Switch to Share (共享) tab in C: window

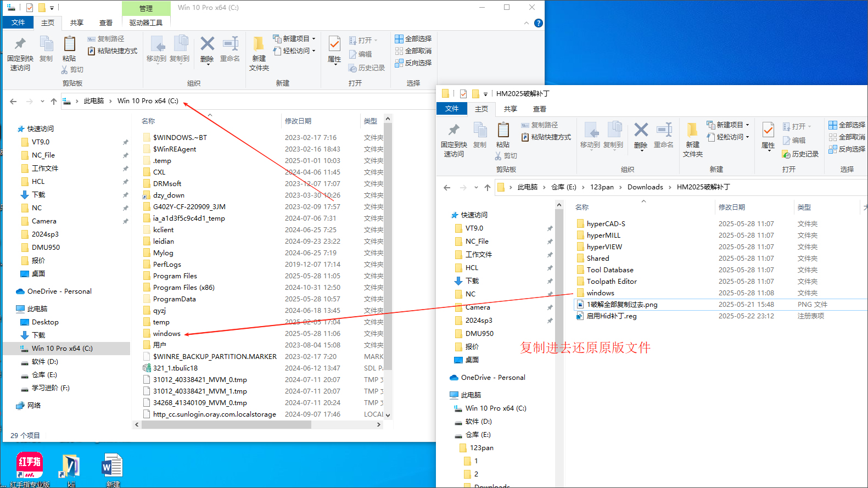[x=77, y=23]
